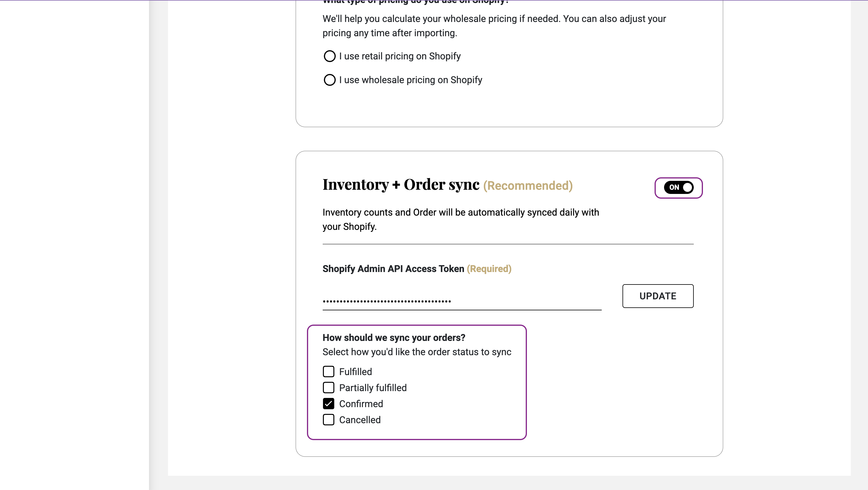Uncheck the Confirmed checkbox
868x490 pixels.
pos(329,403)
